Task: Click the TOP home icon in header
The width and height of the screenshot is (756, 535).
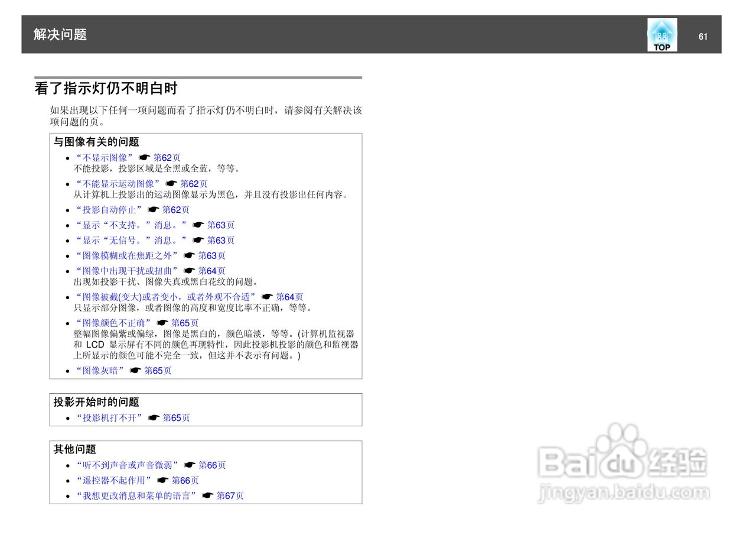Action: (662, 35)
